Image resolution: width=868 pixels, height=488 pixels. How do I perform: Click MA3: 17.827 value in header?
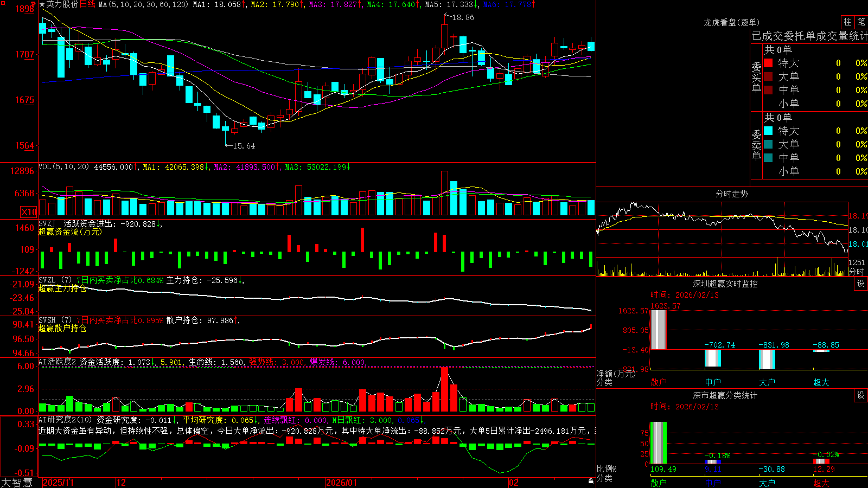[x=335, y=4]
